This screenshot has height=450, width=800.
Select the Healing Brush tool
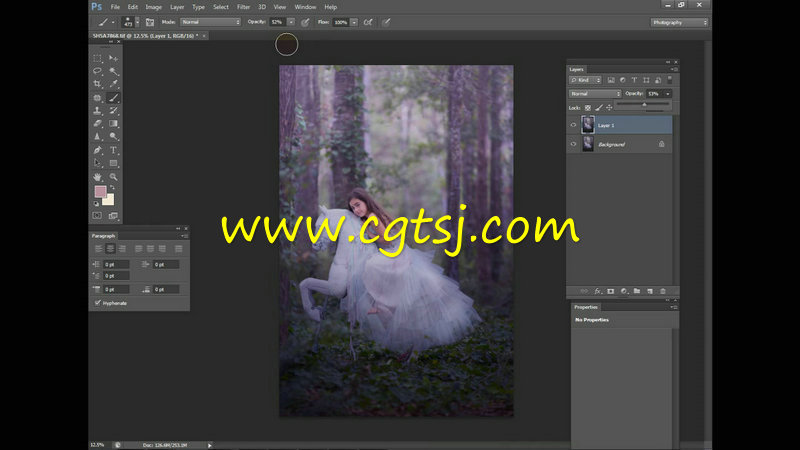(97, 97)
